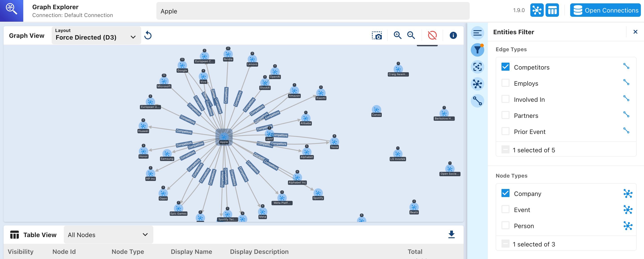This screenshot has width=644, height=259.
Task: Open the node styling sidebar tab
Action: pyautogui.click(x=477, y=84)
